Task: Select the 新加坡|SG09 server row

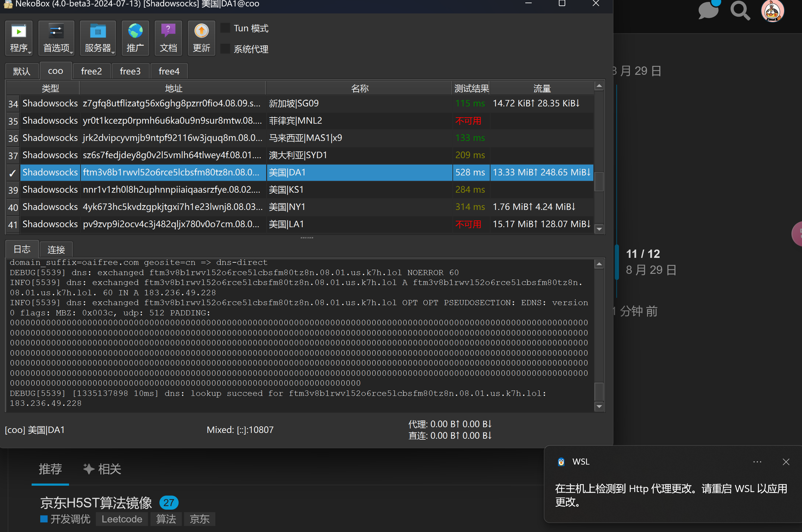Action: (300, 103)
